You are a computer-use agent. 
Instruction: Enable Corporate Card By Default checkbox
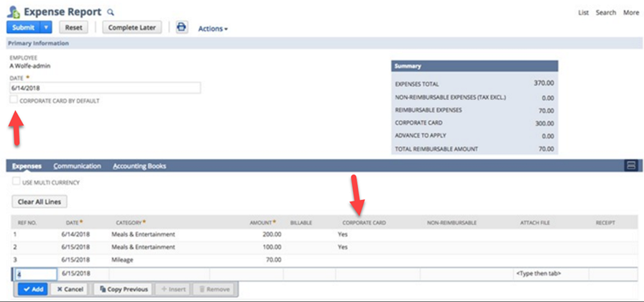tap(14, 101)
